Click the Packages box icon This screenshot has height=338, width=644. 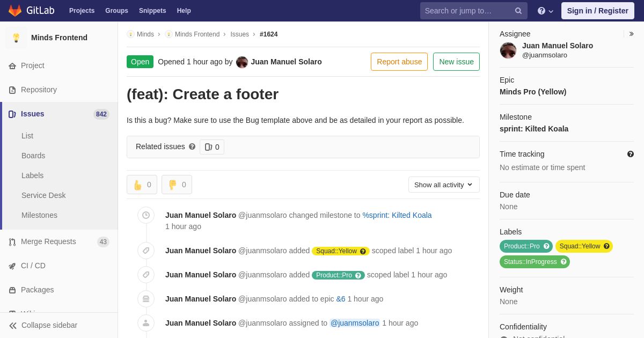pyautogui.click(x=12, y=290)
